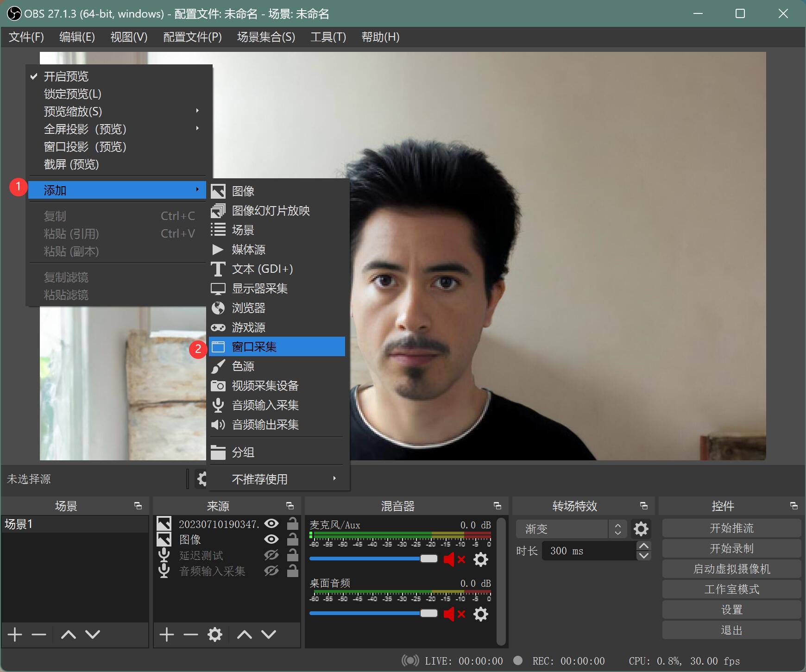Toggle visibility of 图像 source
The image size is (806, 672).
pos(271,539)
